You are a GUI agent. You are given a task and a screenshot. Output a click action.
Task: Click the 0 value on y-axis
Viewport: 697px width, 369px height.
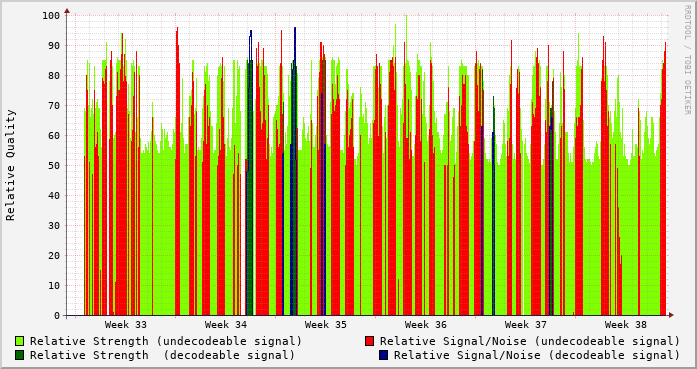pos(57,316)
